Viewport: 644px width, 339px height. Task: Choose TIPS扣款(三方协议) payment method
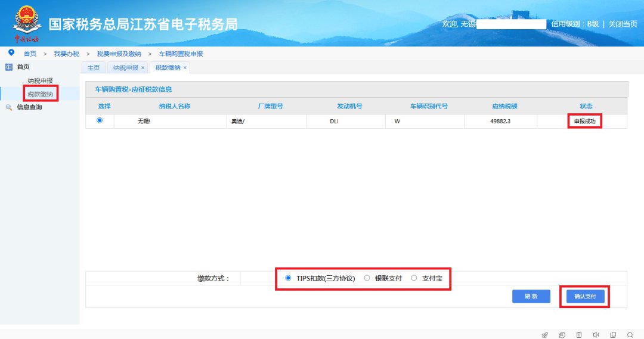click(289, 278)
